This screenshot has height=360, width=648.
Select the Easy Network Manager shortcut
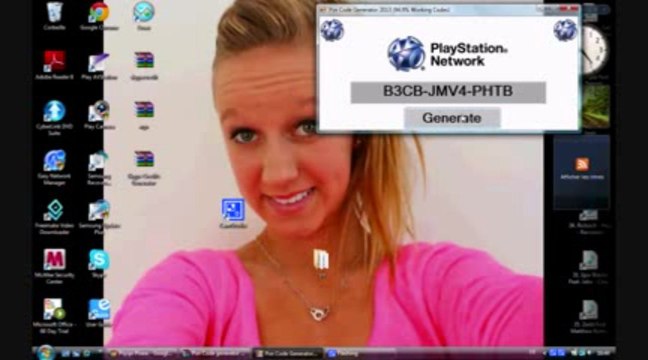pos(54,167)
